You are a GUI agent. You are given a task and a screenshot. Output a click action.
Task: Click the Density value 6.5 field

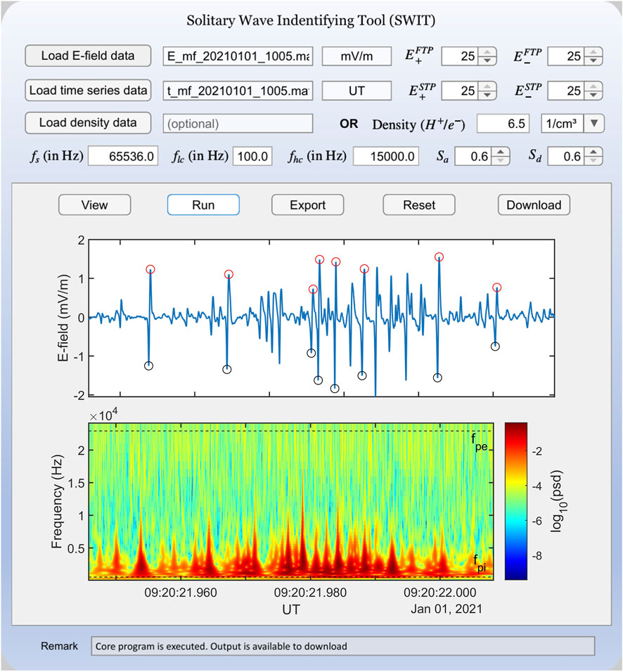coord(503,124)
